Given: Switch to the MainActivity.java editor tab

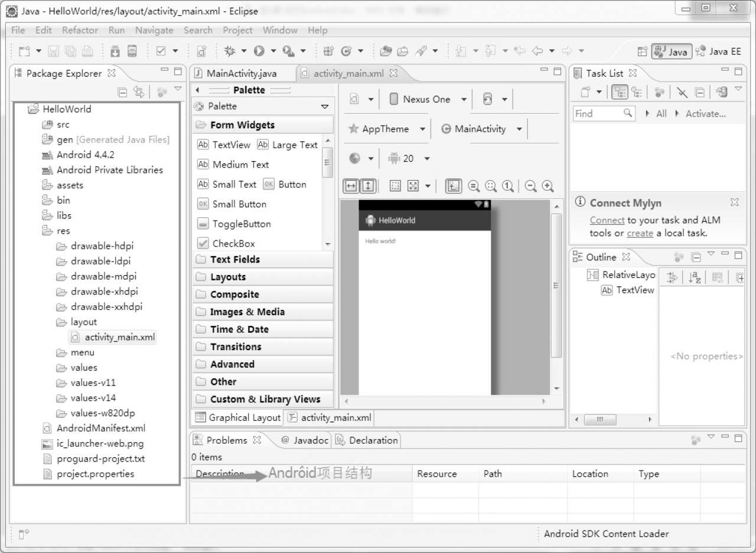Looking at the screenshot, I should [x=242, y=74].
